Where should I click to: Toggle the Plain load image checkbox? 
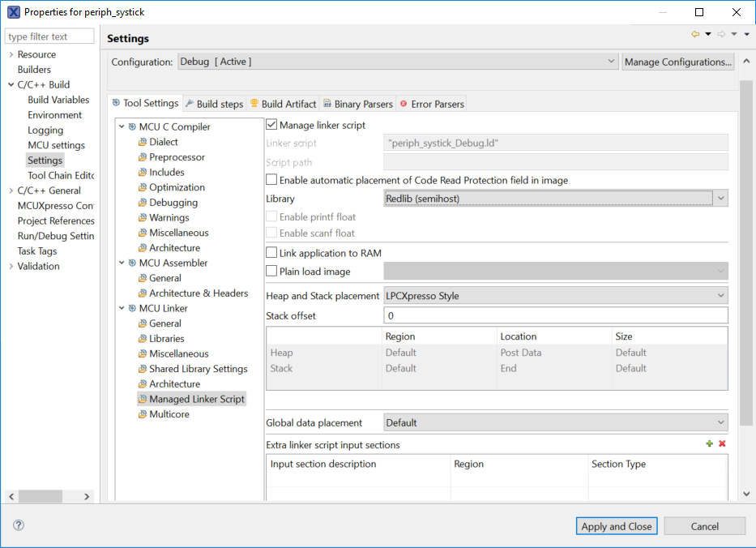272,271
